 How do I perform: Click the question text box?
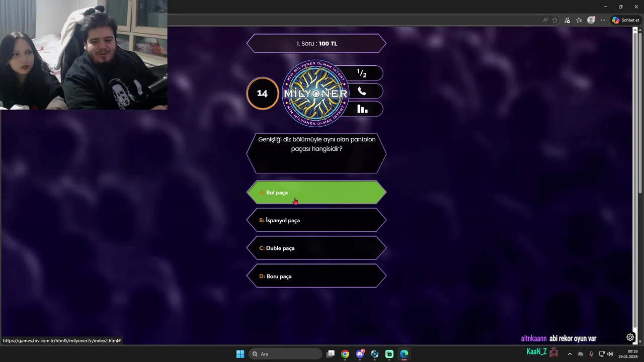[x=316, y=153]
